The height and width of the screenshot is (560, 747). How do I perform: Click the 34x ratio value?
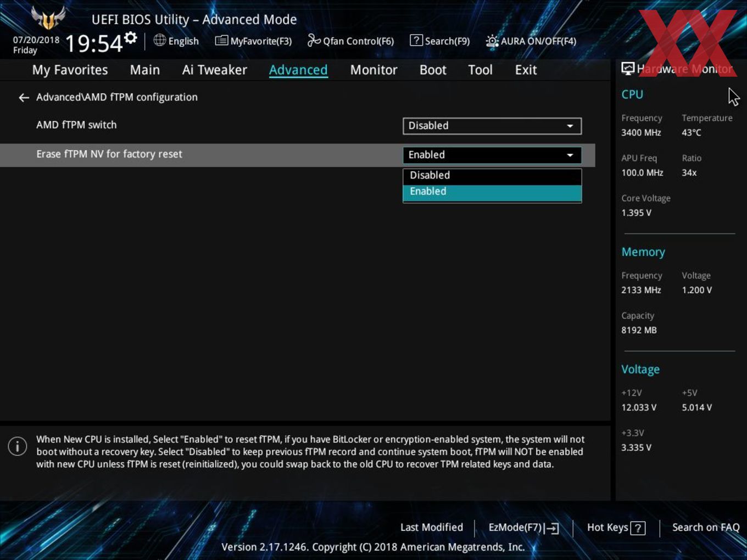tap(689, 173)
